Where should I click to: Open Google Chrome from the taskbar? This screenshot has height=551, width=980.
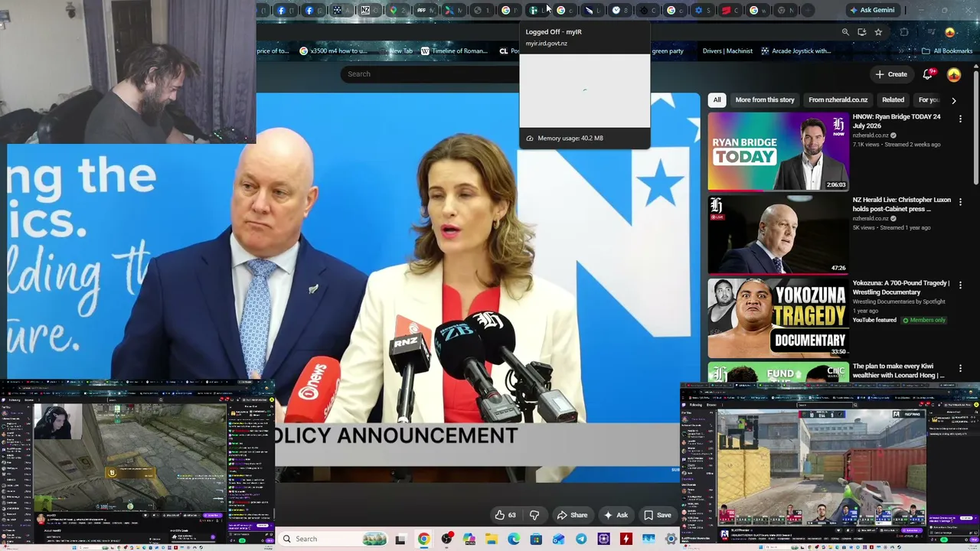[423, 540]
